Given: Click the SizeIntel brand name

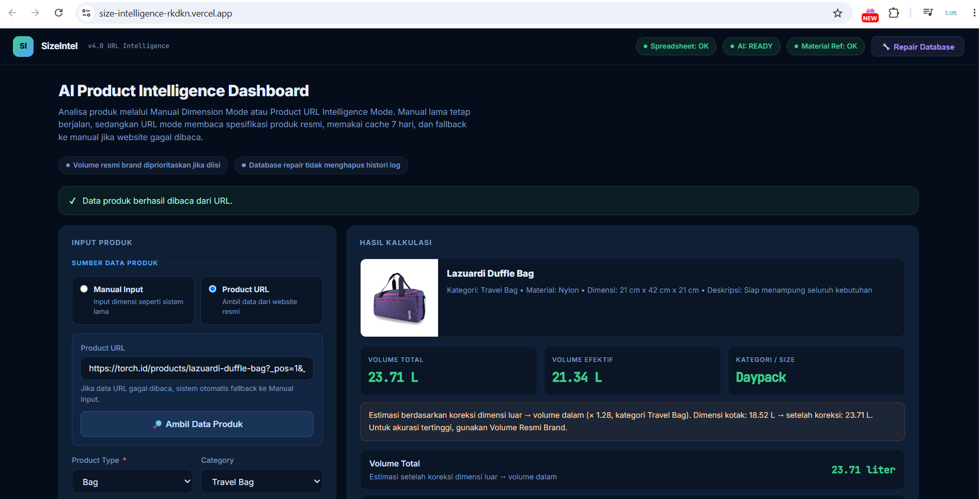Looking at the screenshot, I should [59, 46].
